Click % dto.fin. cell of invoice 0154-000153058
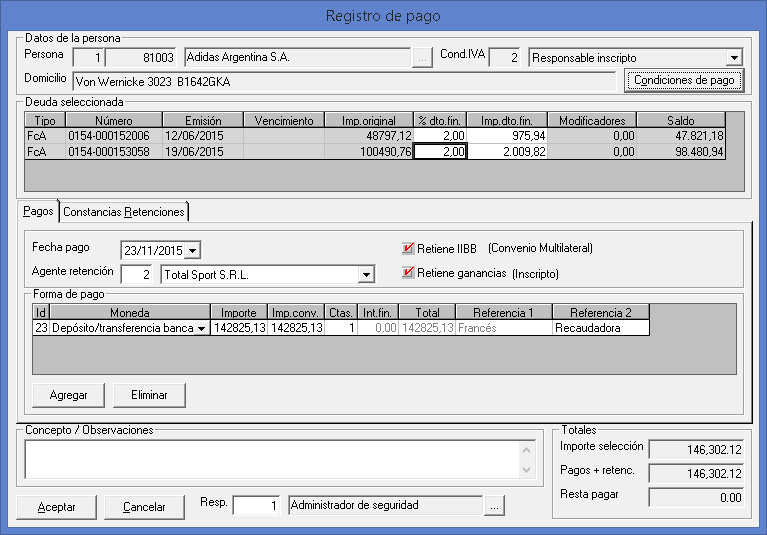This screenshot has height=535, width=767. pyautogui.click(x=441, y=152)
